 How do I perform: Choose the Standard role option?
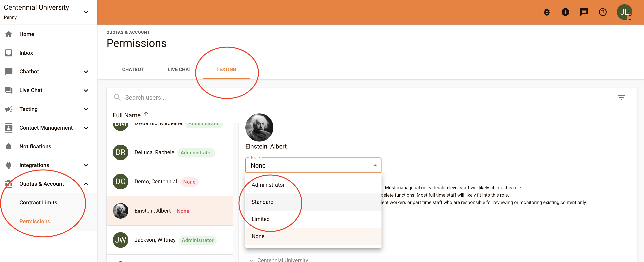pos(262,202)
